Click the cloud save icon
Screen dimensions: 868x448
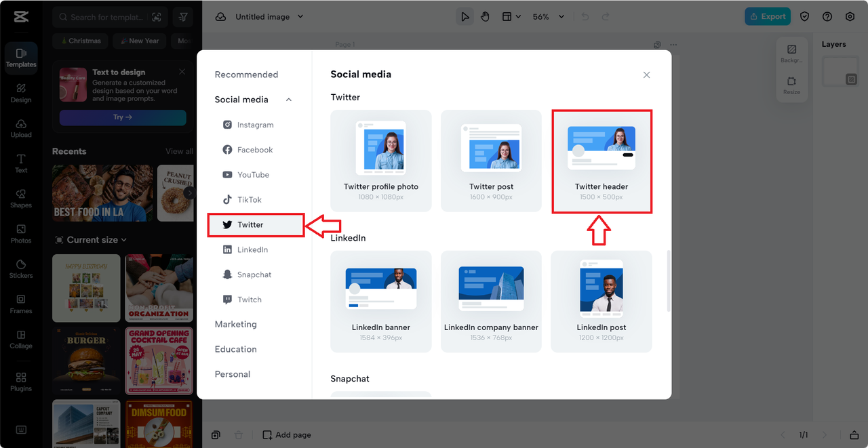pos(220,17)
